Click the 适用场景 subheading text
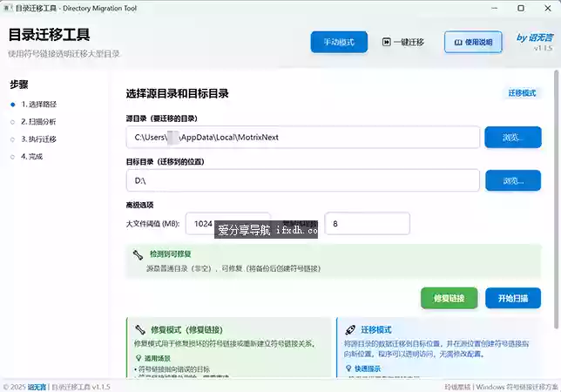The height and width of the screenshot is (392, 561). [158, 358]
